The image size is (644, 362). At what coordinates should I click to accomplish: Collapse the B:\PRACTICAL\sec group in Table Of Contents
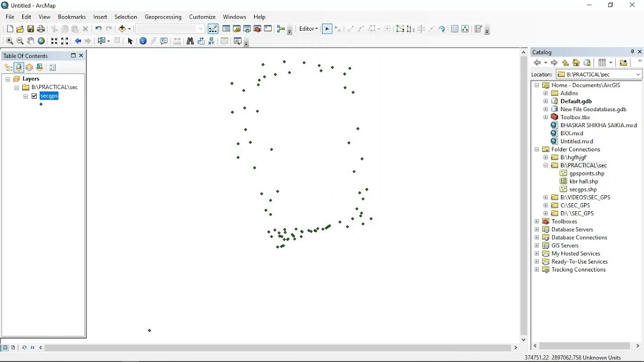pyautogui.click(x=17, y=87)
